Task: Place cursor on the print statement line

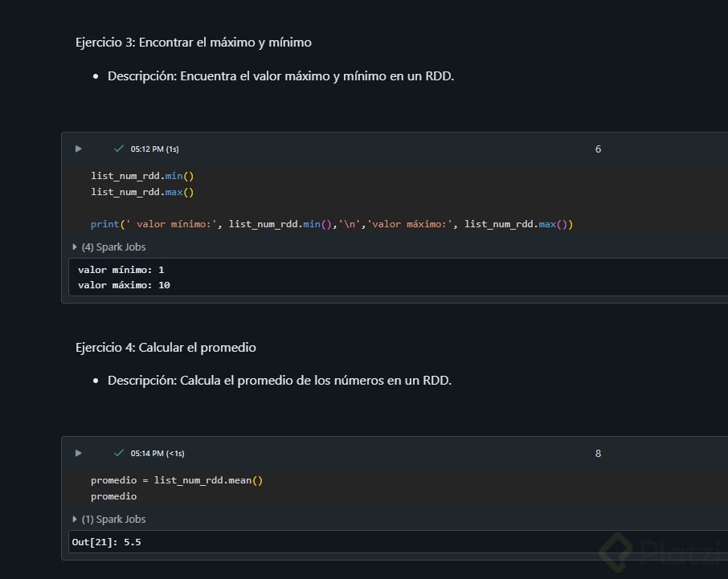Action: 332,225
